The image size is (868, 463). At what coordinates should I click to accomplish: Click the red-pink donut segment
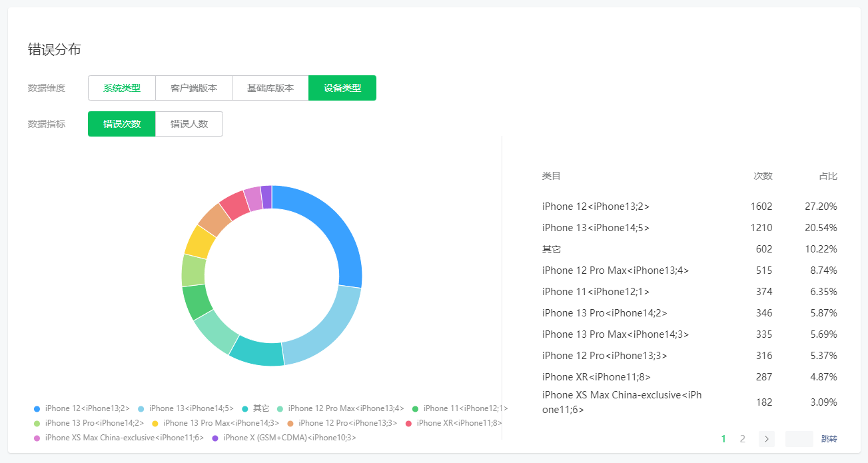pyautogui.click(x=234, y=205)
